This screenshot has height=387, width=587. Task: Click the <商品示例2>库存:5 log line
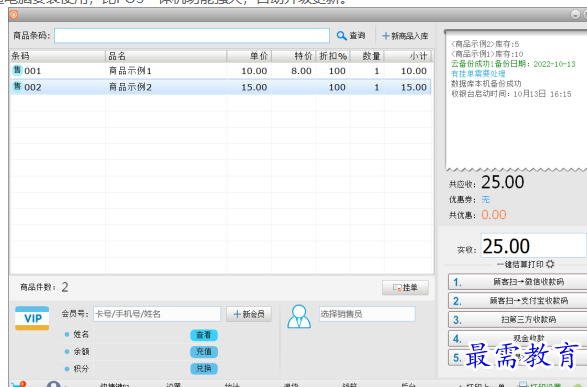485,44
